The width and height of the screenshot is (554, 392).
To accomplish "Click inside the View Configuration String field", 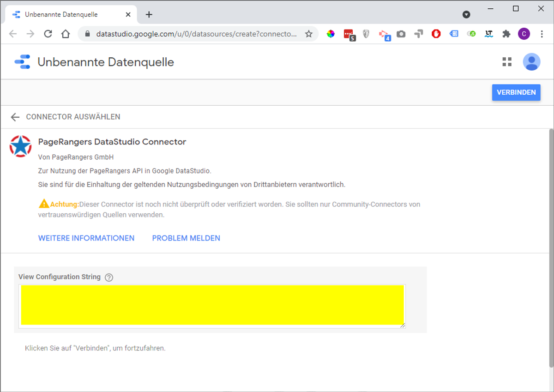I will (x=212, y=305).
